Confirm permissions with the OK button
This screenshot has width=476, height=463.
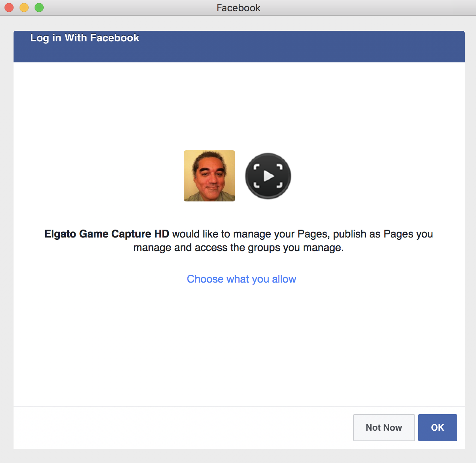[438, 428]
